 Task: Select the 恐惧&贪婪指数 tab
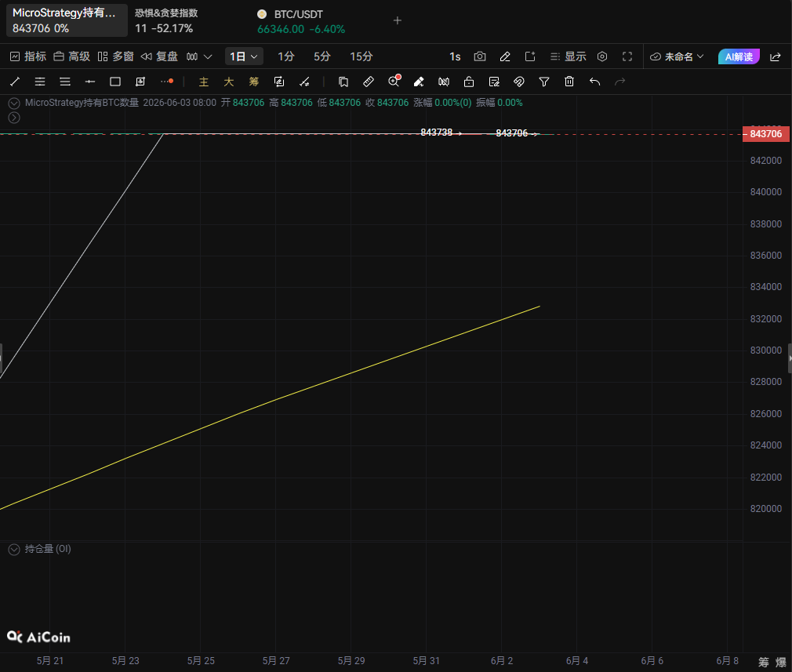pos(166,20)
